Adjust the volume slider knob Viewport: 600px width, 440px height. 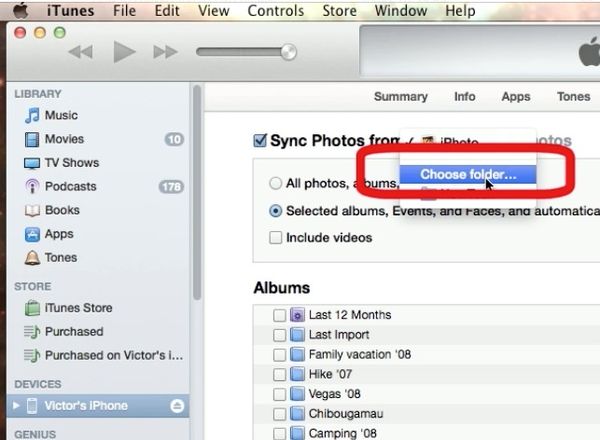click(x=289, y=52)
